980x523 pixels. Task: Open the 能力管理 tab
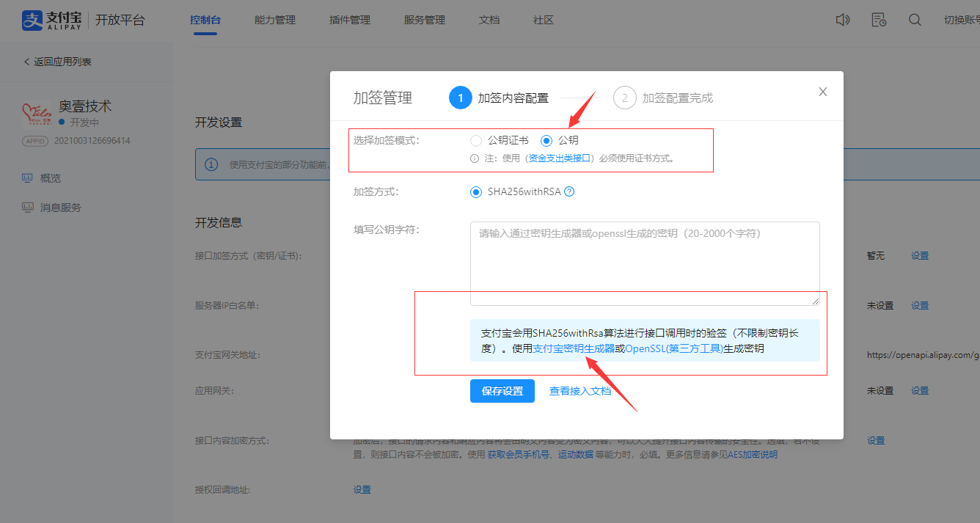275,20
